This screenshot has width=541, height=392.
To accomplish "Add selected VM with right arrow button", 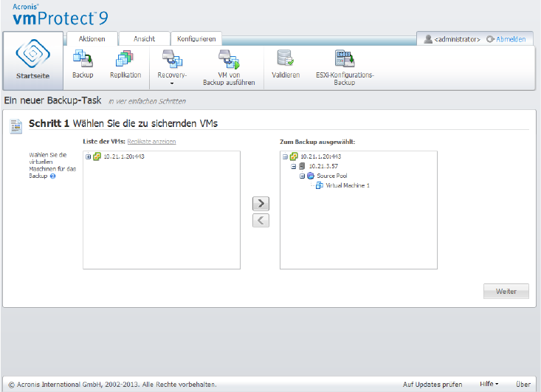I will (261, 204).
